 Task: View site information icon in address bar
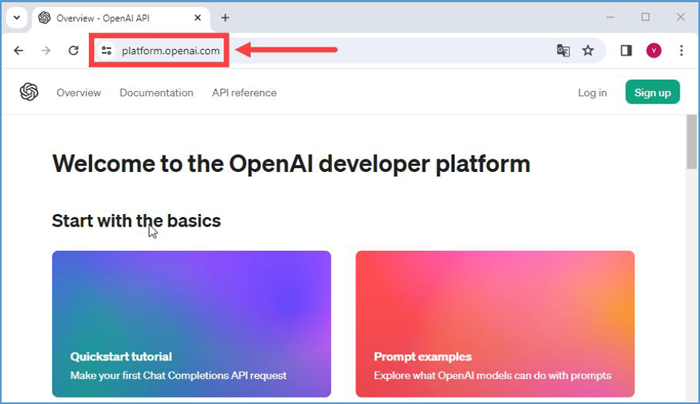[106, 50]
